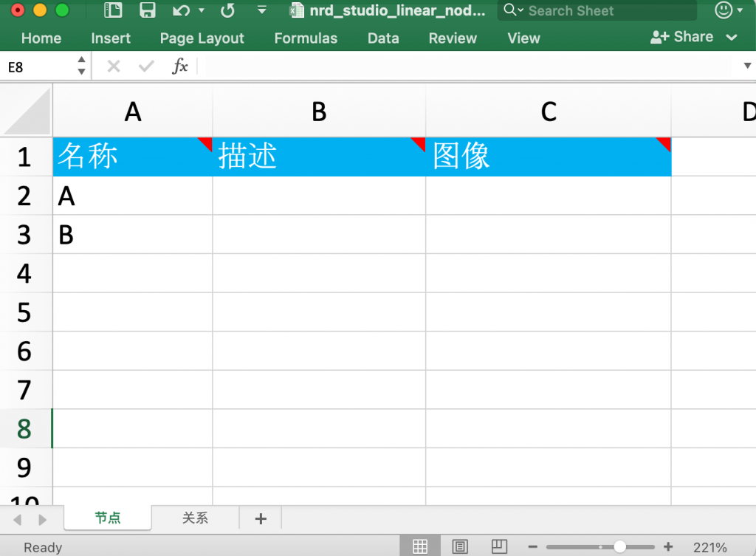Click the Redo arrow in title bar
The width and height of the screenshot is (756, 556).
(228, 10)
